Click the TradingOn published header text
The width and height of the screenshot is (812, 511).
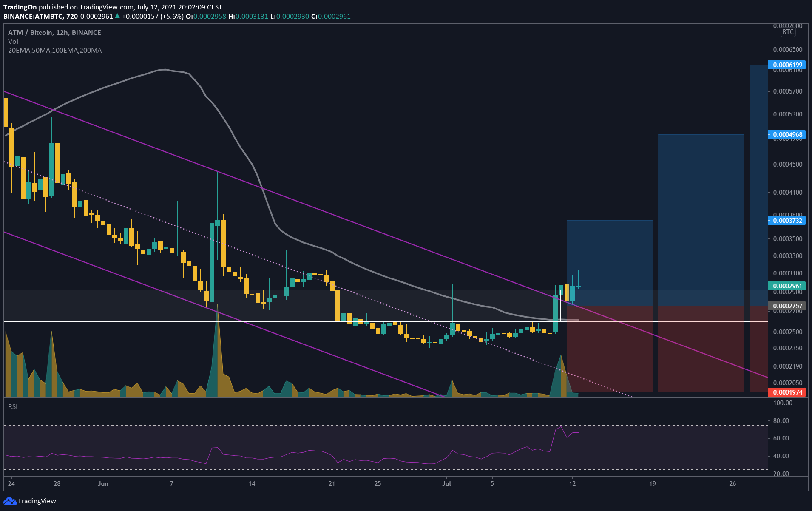(113, 7)
